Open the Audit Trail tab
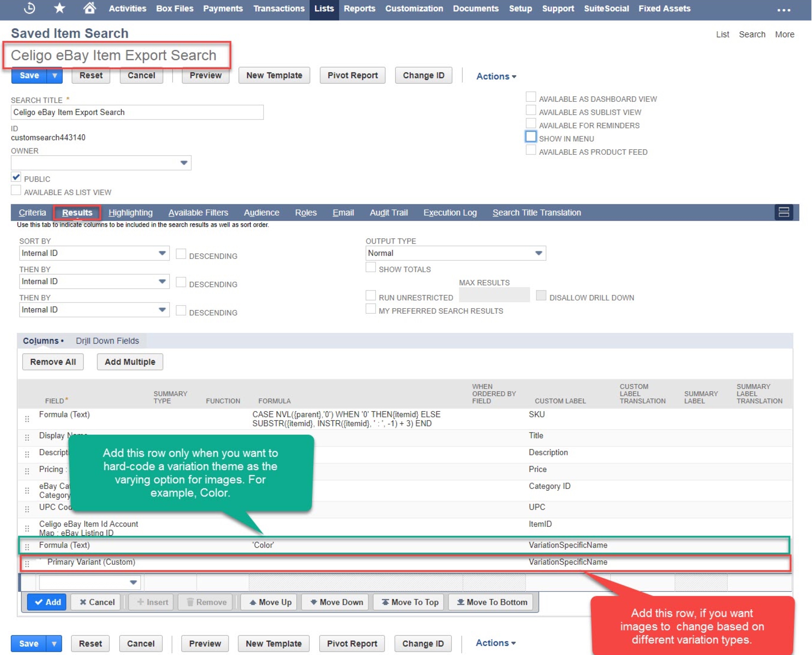The width and height of the screenshot is (812, 655). 389,213
